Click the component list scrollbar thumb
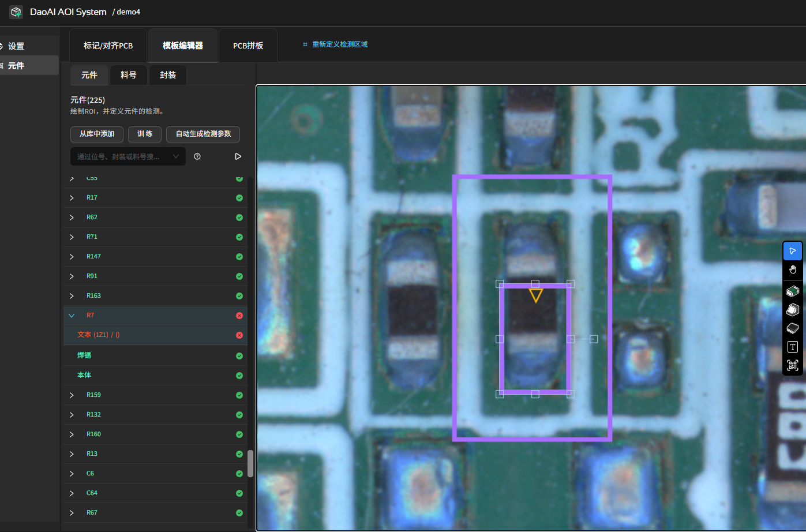806x532 pixels. click(250, 463)
